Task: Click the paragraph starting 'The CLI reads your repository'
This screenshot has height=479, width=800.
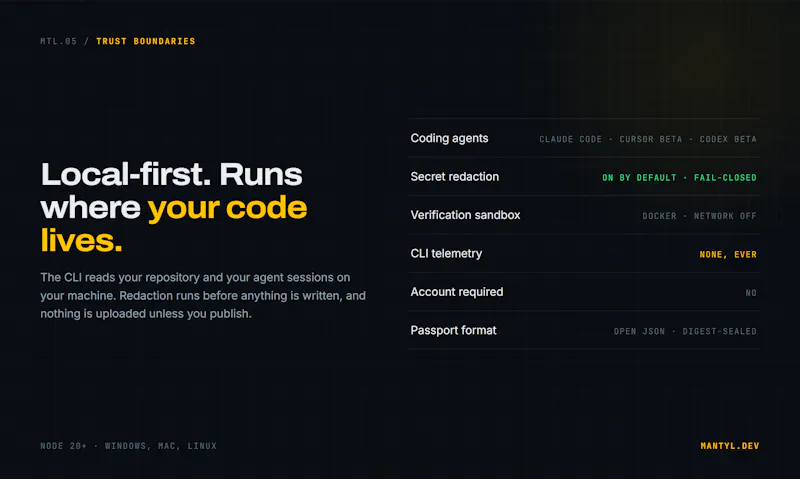Action: point(203,295)
